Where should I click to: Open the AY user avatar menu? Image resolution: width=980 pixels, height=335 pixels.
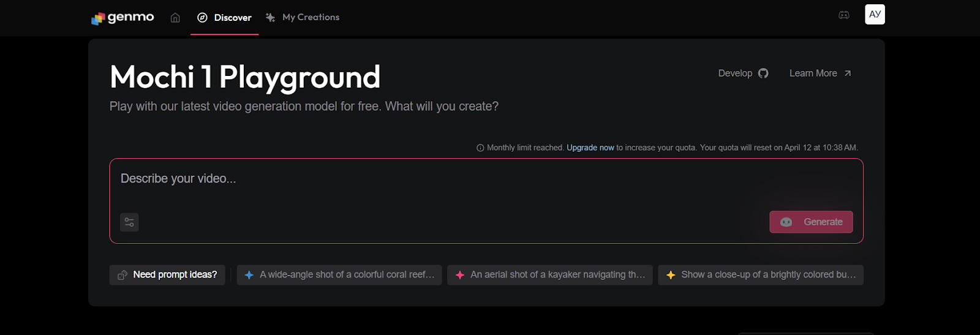875,15
